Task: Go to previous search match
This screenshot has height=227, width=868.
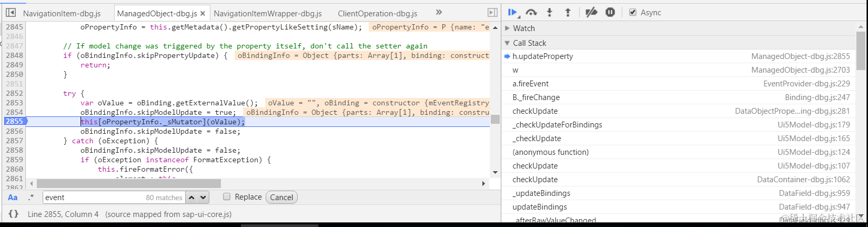Action: 191,198
